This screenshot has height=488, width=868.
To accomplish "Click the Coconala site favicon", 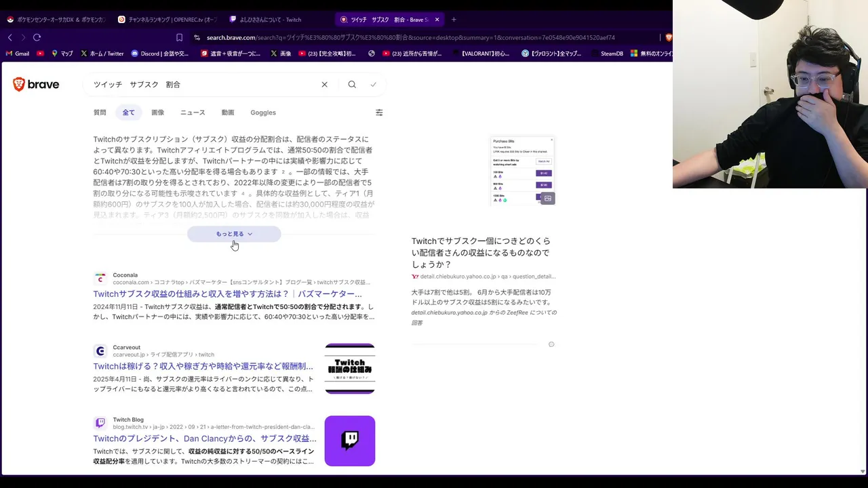I will (100, 279).
